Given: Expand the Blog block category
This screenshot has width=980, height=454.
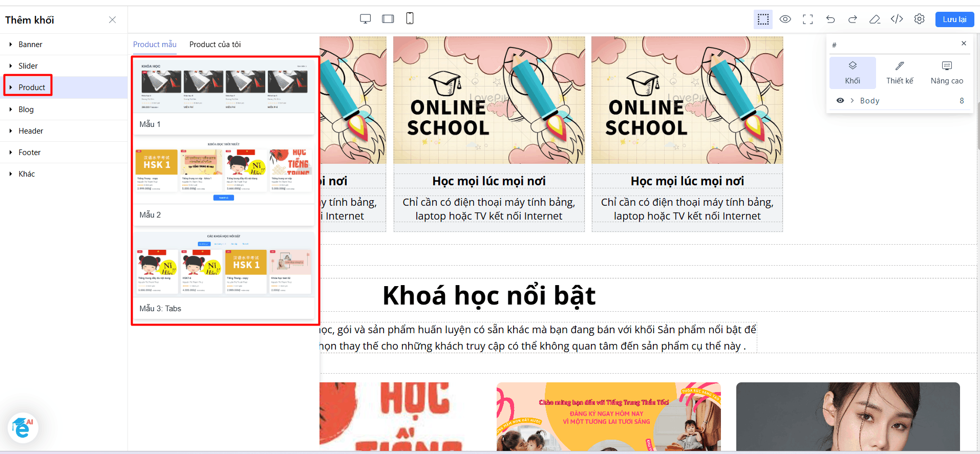Looking at the screenshot, I should click(x=63, y=109).
